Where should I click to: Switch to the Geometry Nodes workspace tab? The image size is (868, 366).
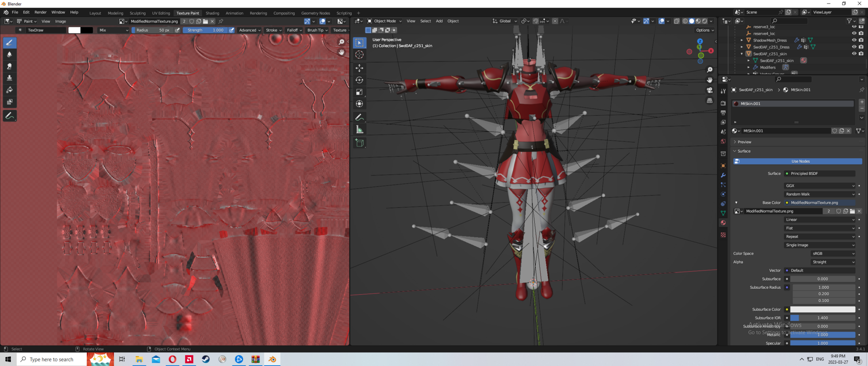[316, 13]
